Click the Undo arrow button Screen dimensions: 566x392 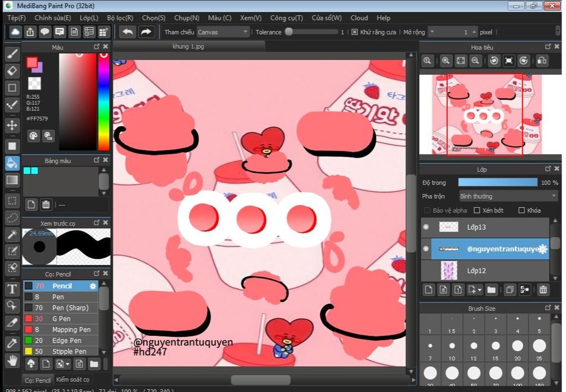[128, 32]
